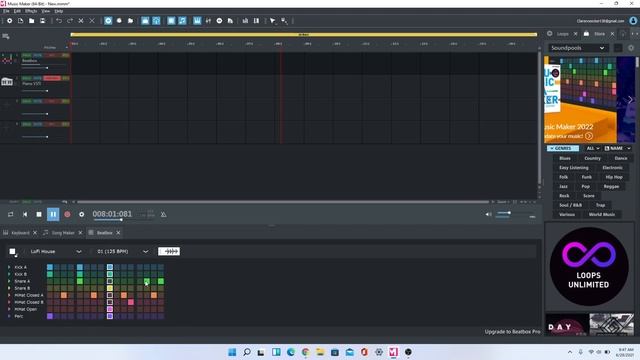Open the Loops Unlimited promo tile
The height and width of the screenshot is (360, 640).
pos(589,266)
